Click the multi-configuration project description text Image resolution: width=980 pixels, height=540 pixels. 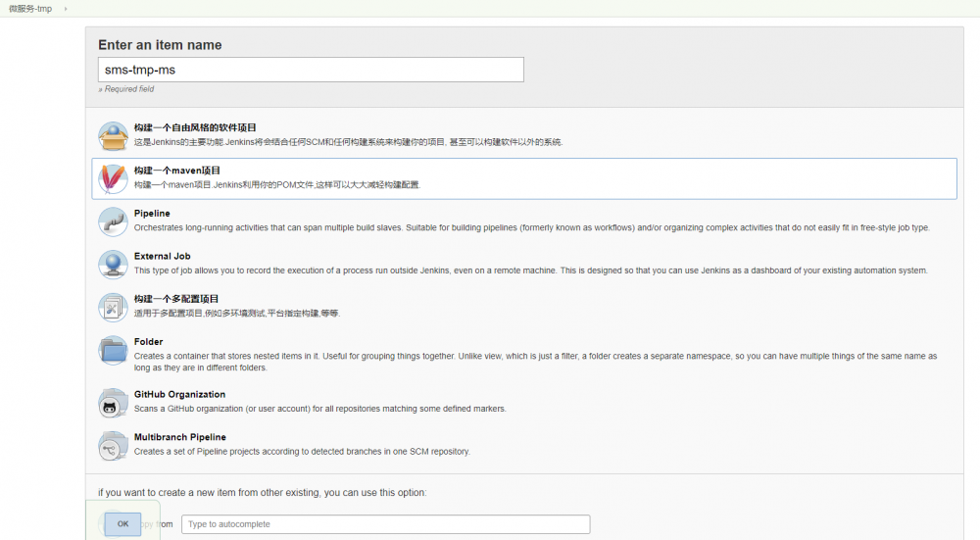pyautogui.click(x=237, y=314)
